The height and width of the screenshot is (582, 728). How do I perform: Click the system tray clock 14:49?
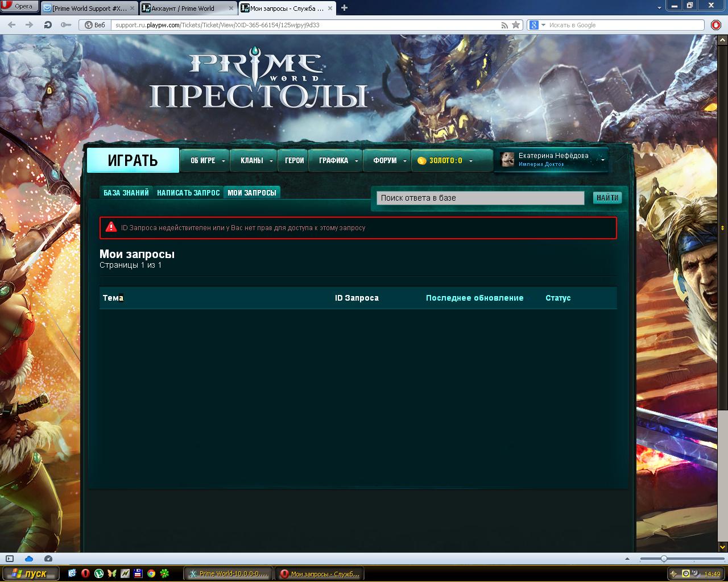point(712,574)
